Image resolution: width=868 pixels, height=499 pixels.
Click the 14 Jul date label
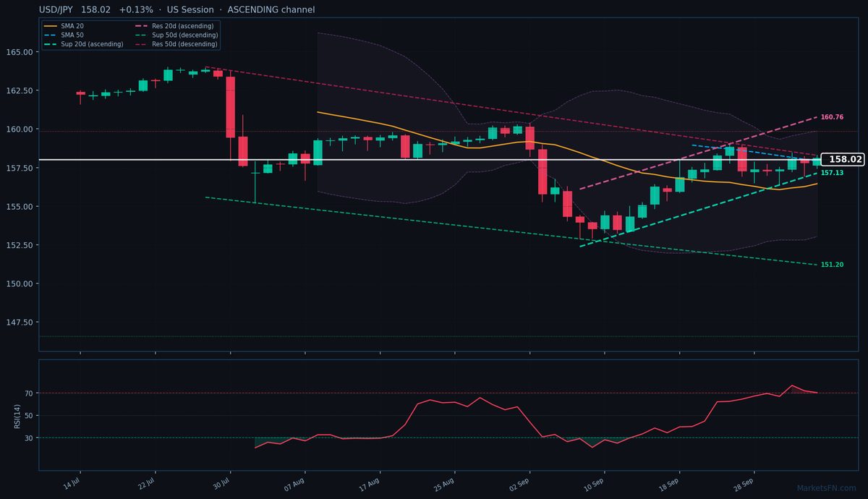(72, 484)
